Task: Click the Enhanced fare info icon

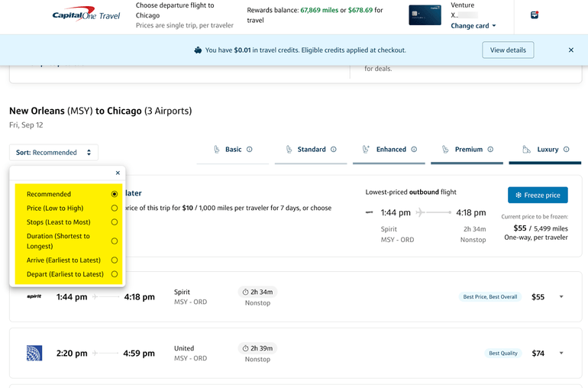Action: point(414,150)
